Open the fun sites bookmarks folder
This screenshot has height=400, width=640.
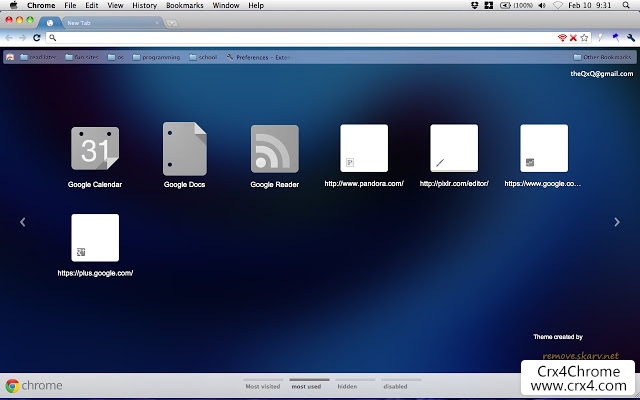click(82, 57)
